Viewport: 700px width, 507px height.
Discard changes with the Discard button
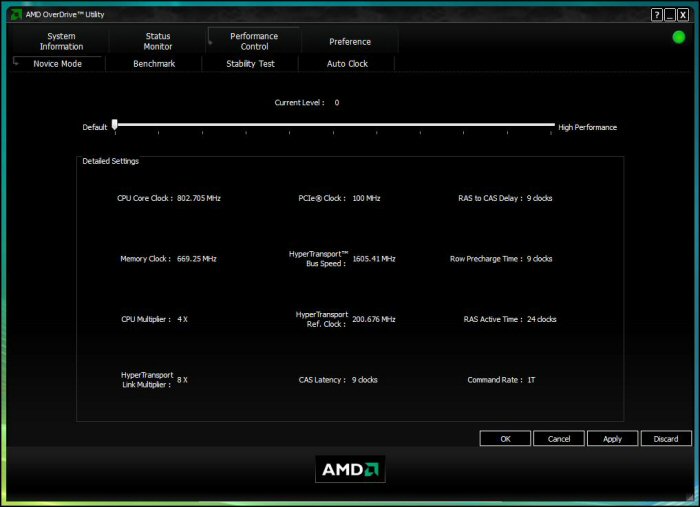[x=666, y=439]
